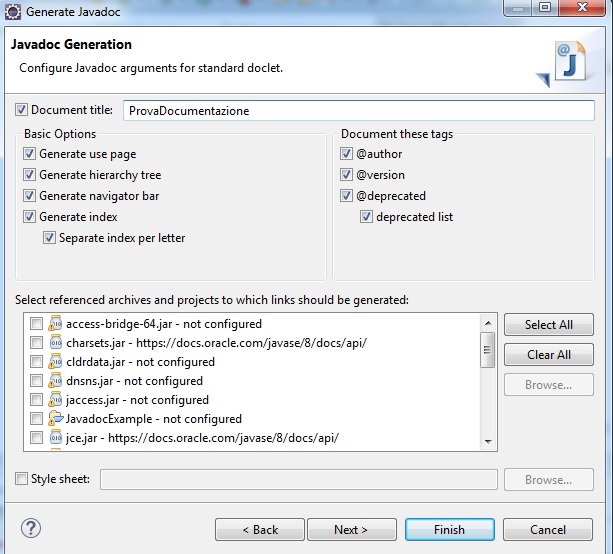Check the dnsns.jar entry checkbox

coord(36,380)
